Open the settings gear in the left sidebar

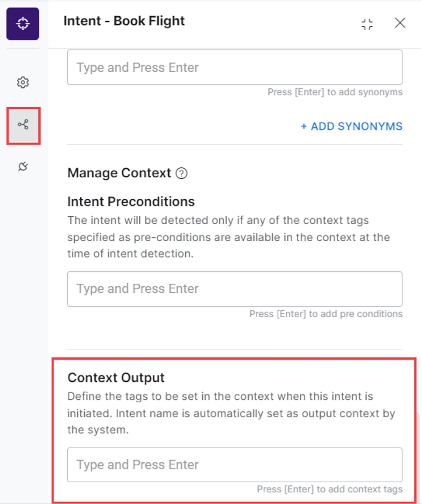(x=22, y=82)
